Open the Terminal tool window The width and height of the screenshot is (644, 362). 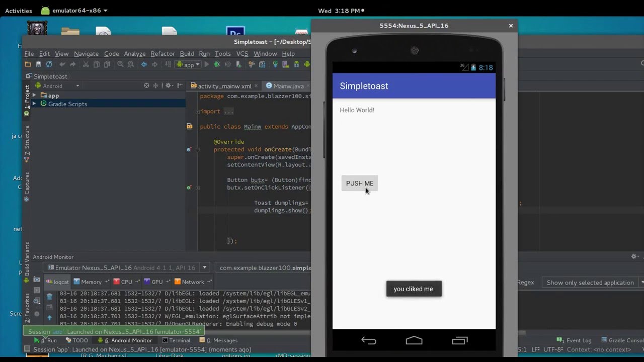176,340
